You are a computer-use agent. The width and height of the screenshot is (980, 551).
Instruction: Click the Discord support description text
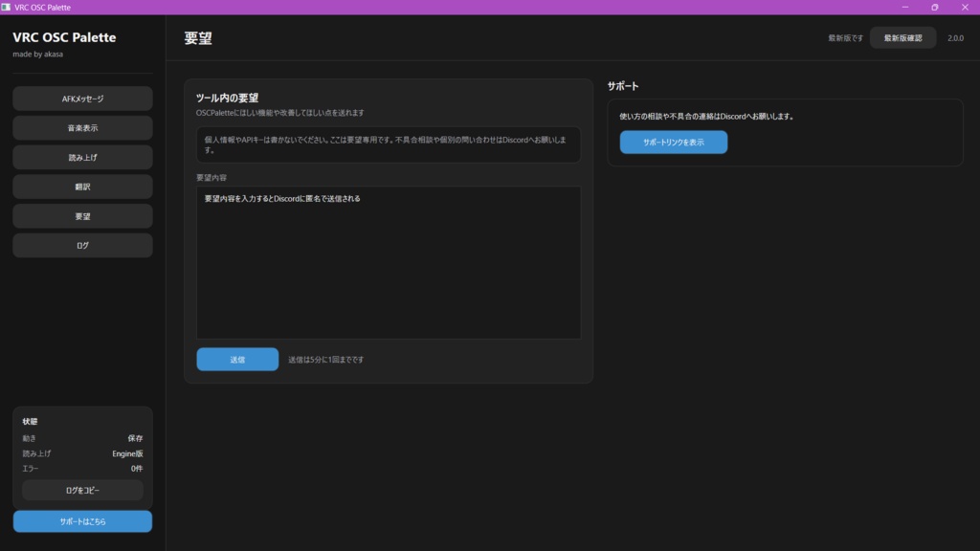pyautogui.click(x=706, y=116)
